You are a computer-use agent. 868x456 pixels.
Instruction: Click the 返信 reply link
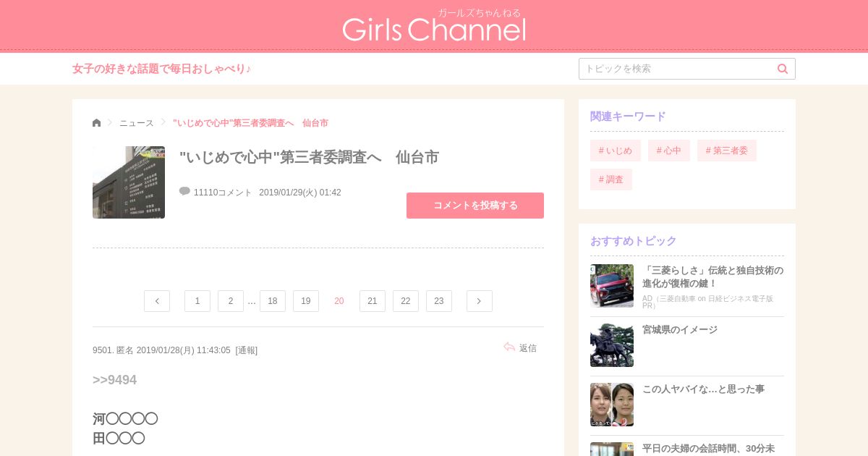528,348
